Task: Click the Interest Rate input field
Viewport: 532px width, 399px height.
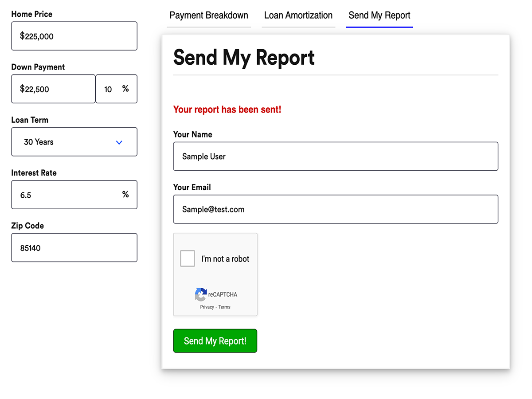Action: coord(74,195)
